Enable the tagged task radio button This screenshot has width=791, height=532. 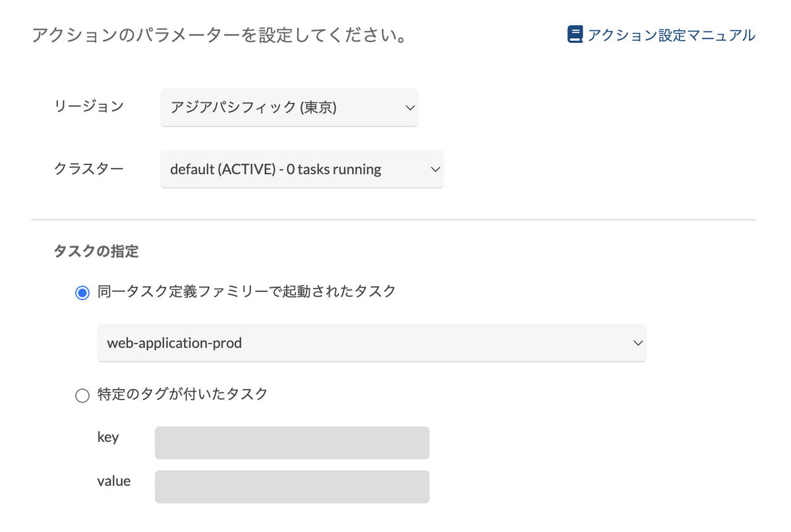tap(82, 395)
